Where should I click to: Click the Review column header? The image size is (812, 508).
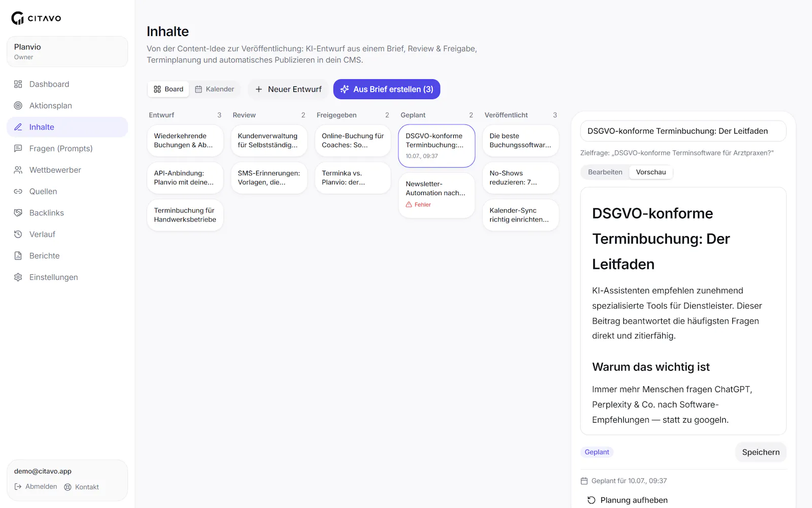pos(244,115)
